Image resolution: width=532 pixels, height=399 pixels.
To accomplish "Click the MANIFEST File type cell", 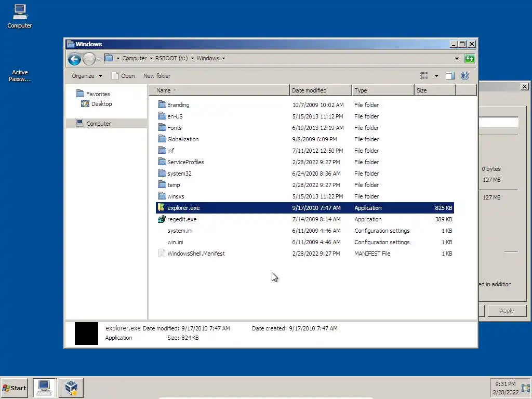I will click(x=372, y=254).
